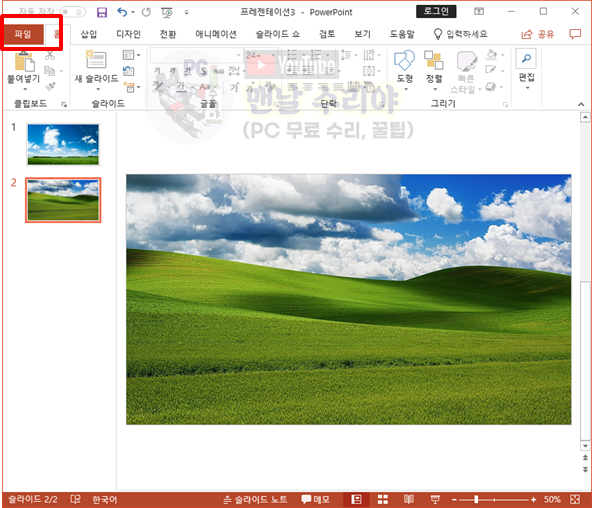Open the 검토 tab

point(327,34)
